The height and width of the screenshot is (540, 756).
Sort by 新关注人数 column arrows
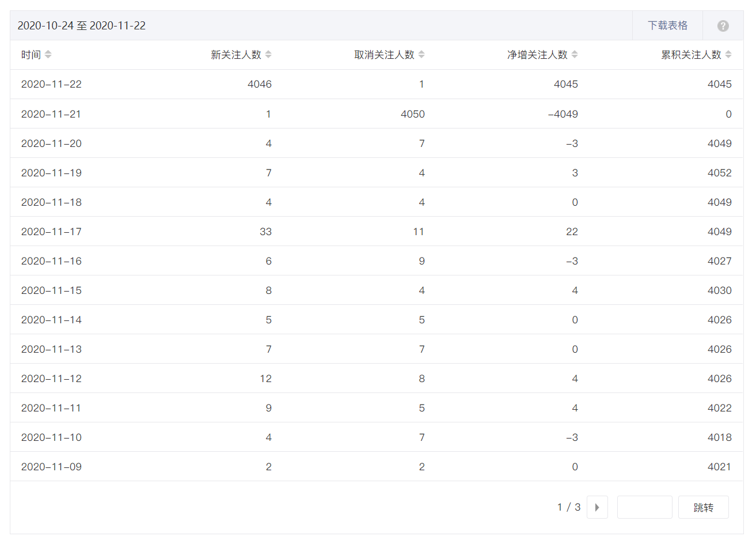click(x=268, y=54)
